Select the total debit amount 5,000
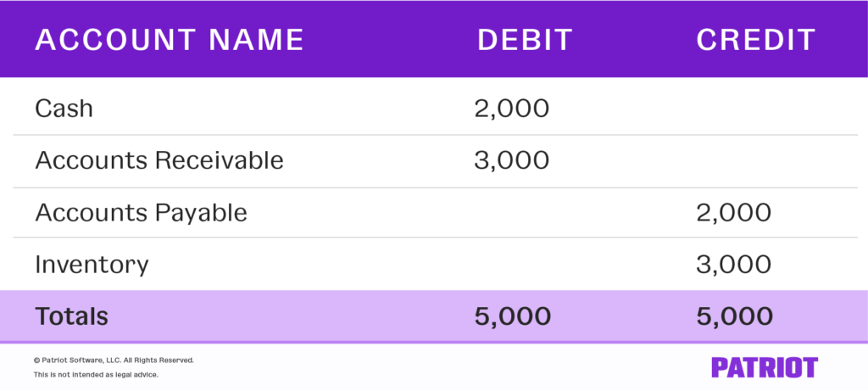 [513, 316]
